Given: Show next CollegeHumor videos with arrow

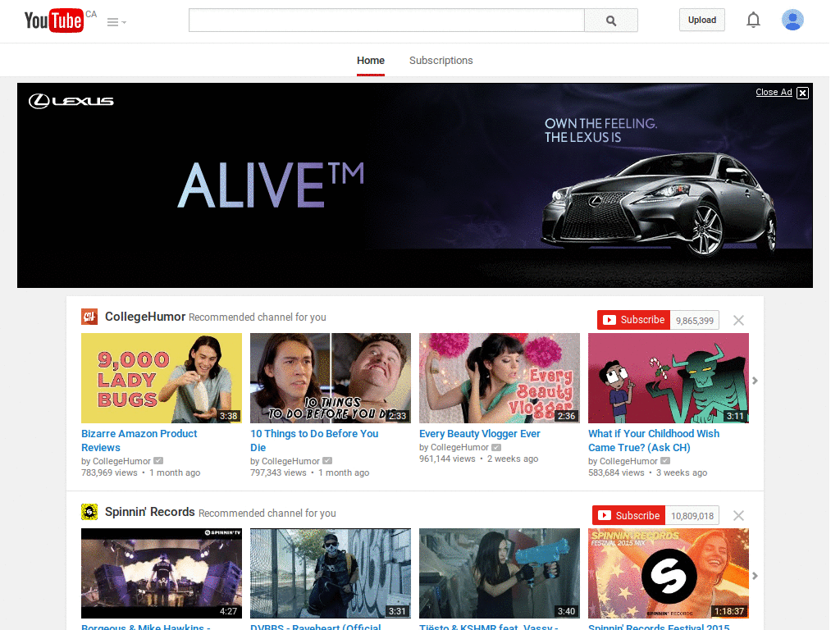Looking at the screenshot, I should click(755, 381).
